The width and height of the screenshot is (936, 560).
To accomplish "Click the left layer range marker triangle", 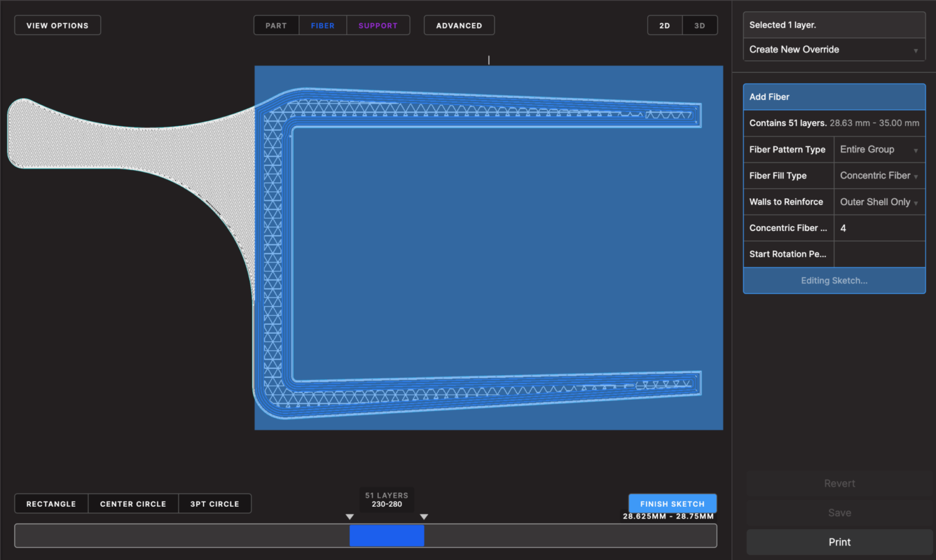I will [349, 517].
